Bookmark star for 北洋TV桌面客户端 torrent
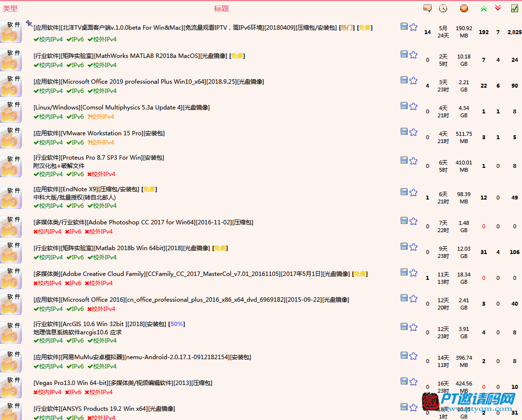Screen dimensions: 522x420 [413, 27]
